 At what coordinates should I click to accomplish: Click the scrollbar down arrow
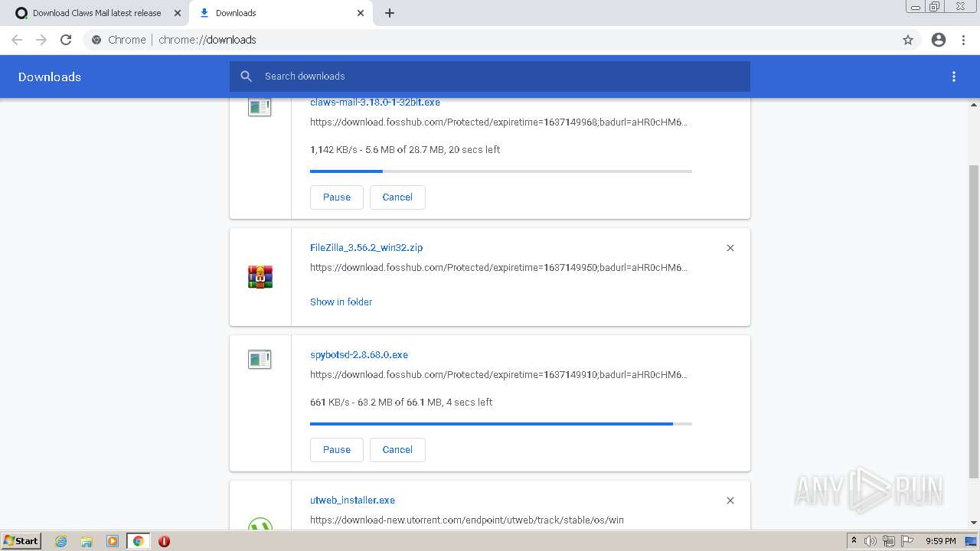coord(974,523)
